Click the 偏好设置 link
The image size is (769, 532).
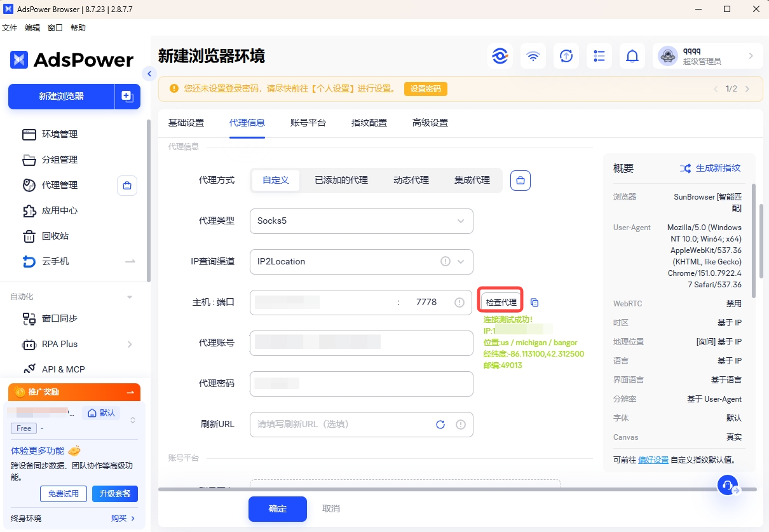[653, 460]
